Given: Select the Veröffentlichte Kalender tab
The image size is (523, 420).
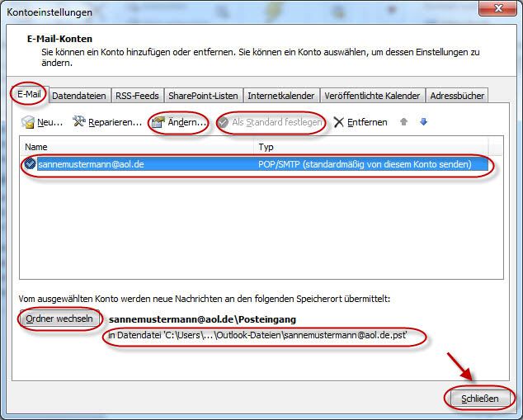Looking at the screenshot, I should (372, 96).
